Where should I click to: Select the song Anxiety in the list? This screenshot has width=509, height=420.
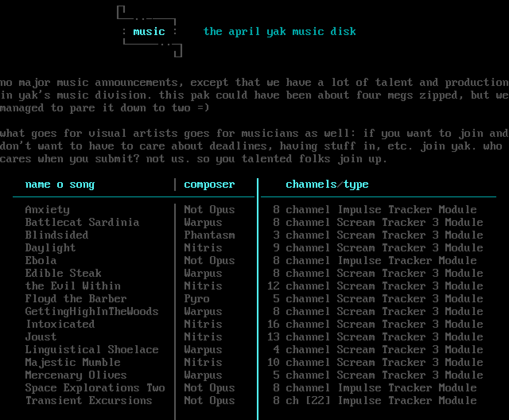click(x=47, y=210)
